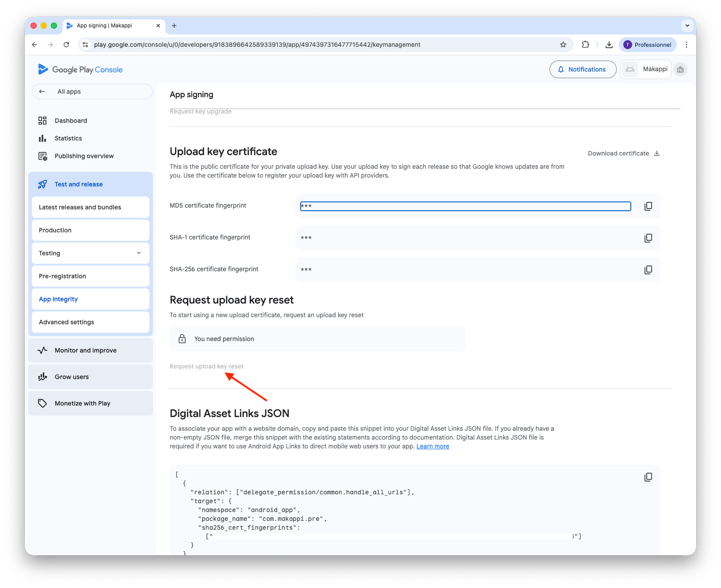Expand the Testing section

pyautogui.click(x=91, y=253)
